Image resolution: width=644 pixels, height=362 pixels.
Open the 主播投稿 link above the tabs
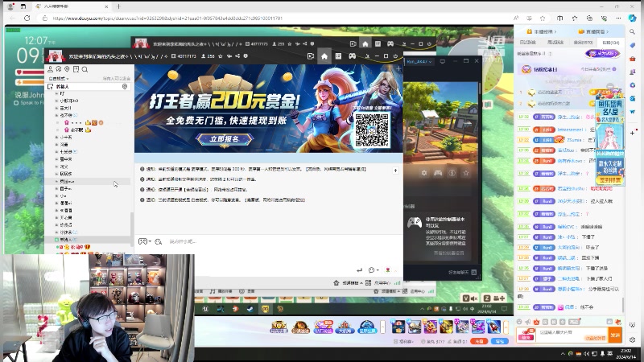point(542,31)
